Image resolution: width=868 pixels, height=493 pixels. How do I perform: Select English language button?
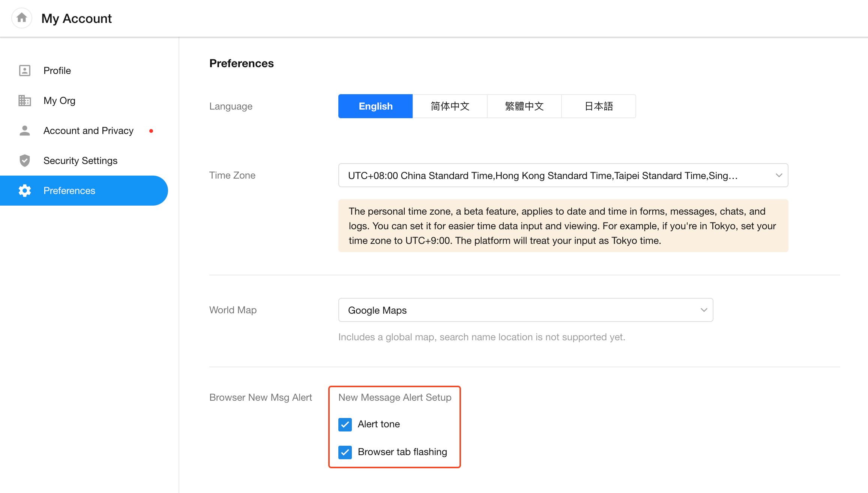tap(375, 106)
